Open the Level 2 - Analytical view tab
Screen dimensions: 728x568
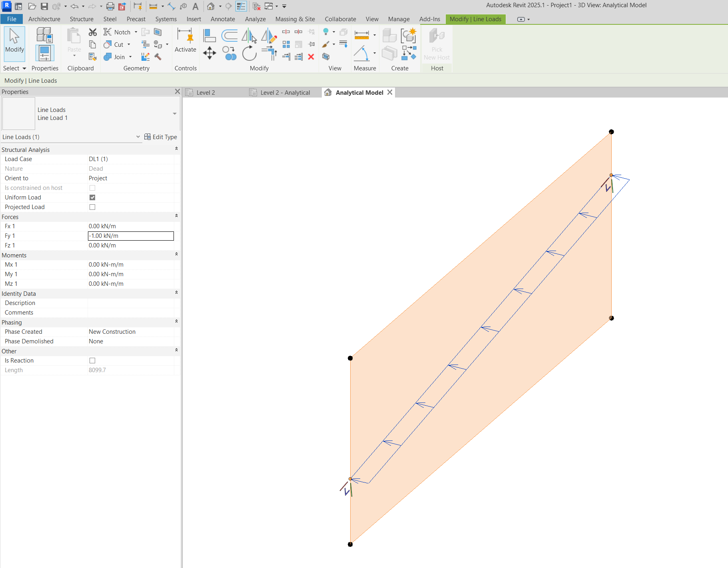(285, 92)
